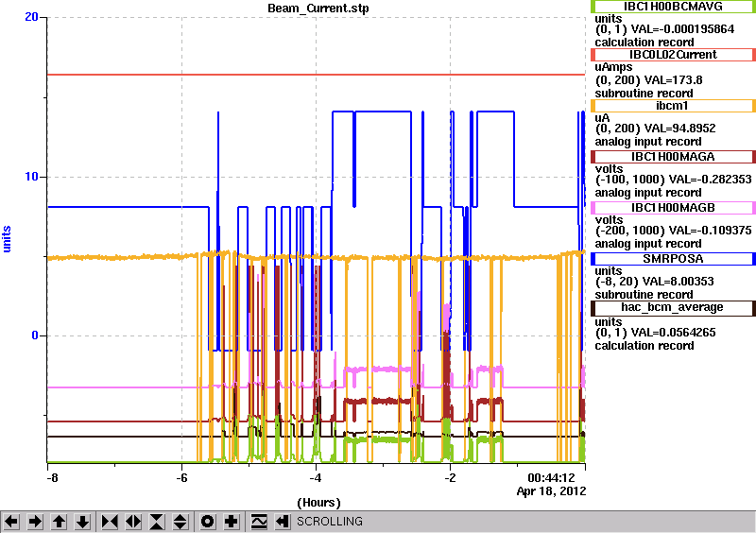Click the VAL=8.00353 readout
Viewport: 756px width, 533px height.
click(x=673, y=282)
